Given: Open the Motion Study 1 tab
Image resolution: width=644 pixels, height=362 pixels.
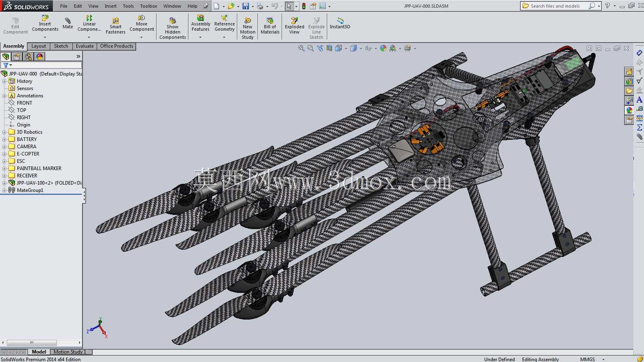Looking at the screenshot, I should pyautogui.click(x=70, y=352).
